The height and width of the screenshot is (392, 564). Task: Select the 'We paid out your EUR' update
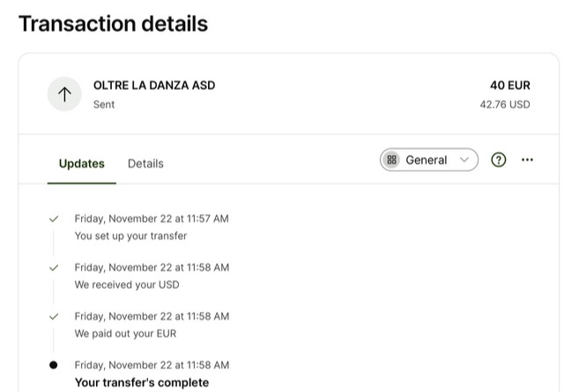[125, 334]
